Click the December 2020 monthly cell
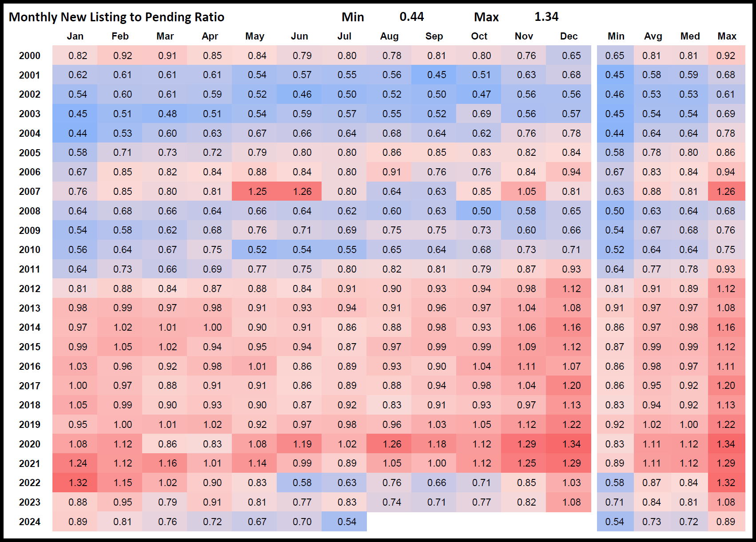 [571, 444]
